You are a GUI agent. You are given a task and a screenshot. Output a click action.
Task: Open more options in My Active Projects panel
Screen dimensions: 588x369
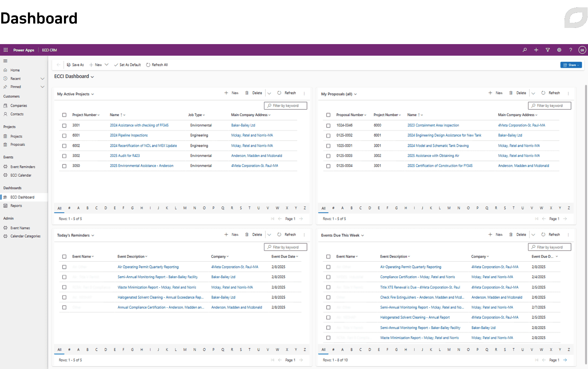click(304, 93)
